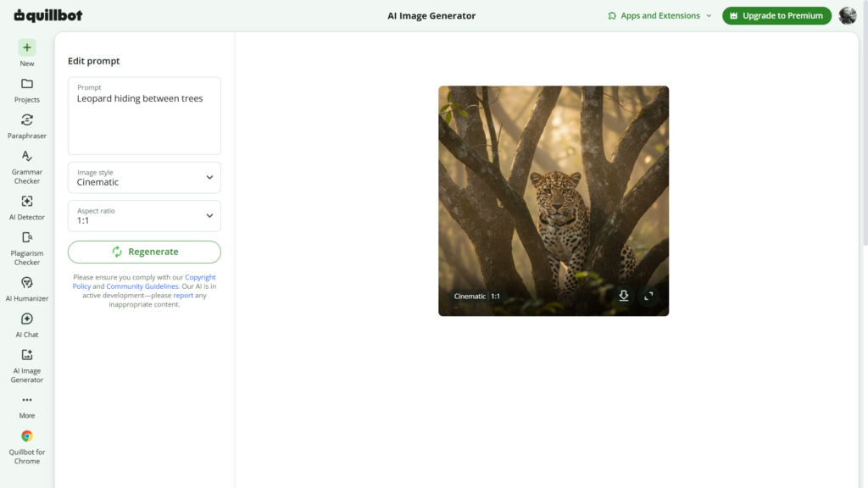Open the Grammar Checker tool
Screen dimensions: 868x488
pos(26,167)
